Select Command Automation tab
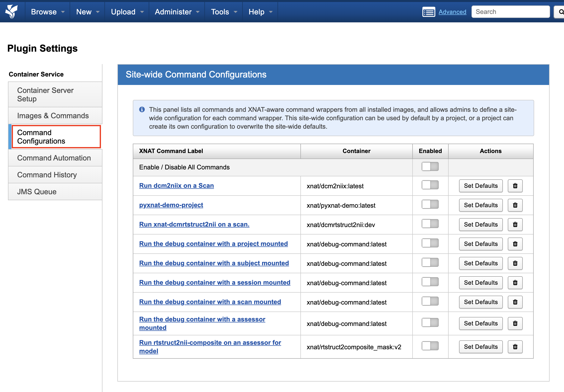This screenshot has height=392, width=564. click(55, 158)
